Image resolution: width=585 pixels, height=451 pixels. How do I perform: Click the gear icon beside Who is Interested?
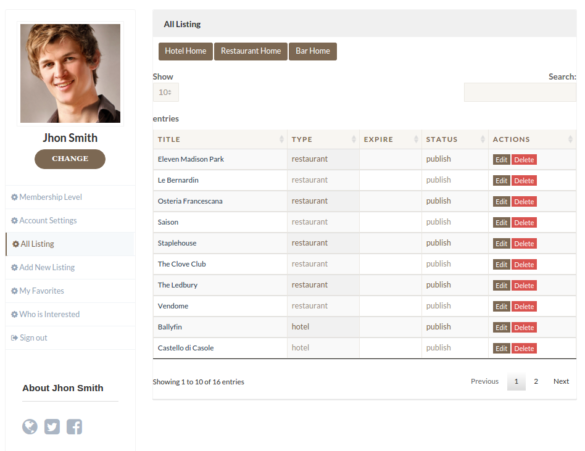14,314
